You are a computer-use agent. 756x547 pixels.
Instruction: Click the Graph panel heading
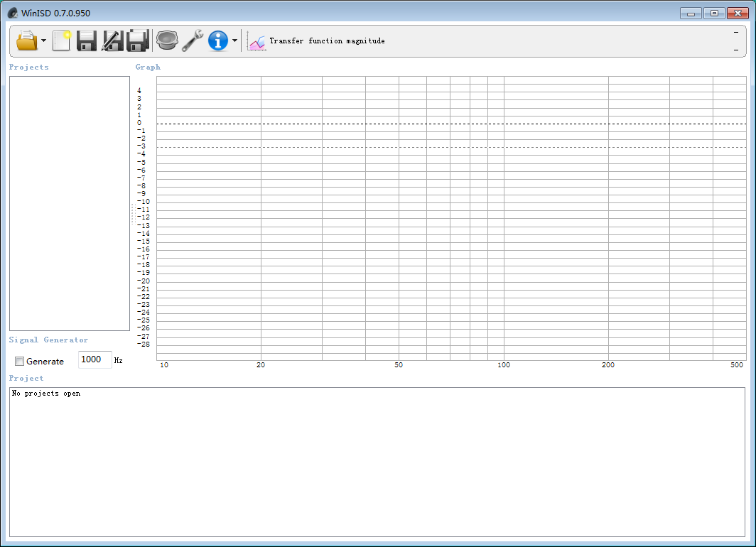point(148,67)
